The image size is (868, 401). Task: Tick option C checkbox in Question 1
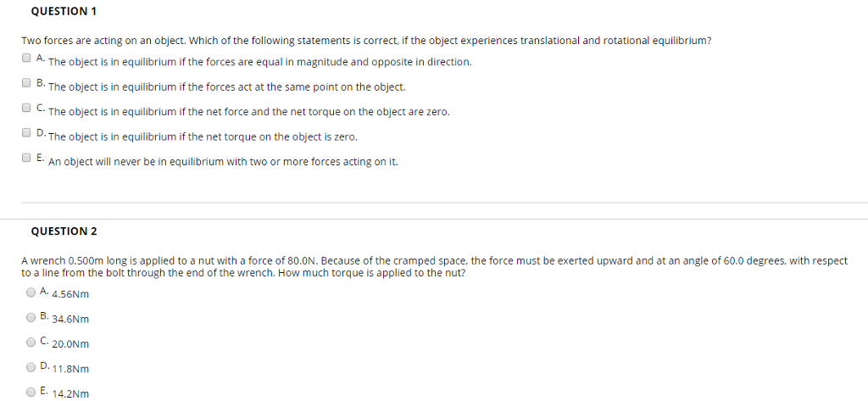point(26,109)
